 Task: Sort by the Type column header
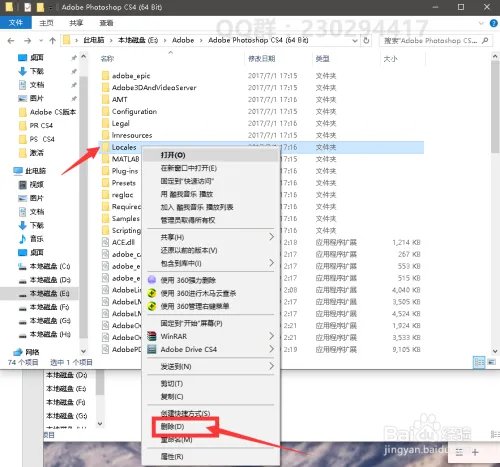[323, 59]
